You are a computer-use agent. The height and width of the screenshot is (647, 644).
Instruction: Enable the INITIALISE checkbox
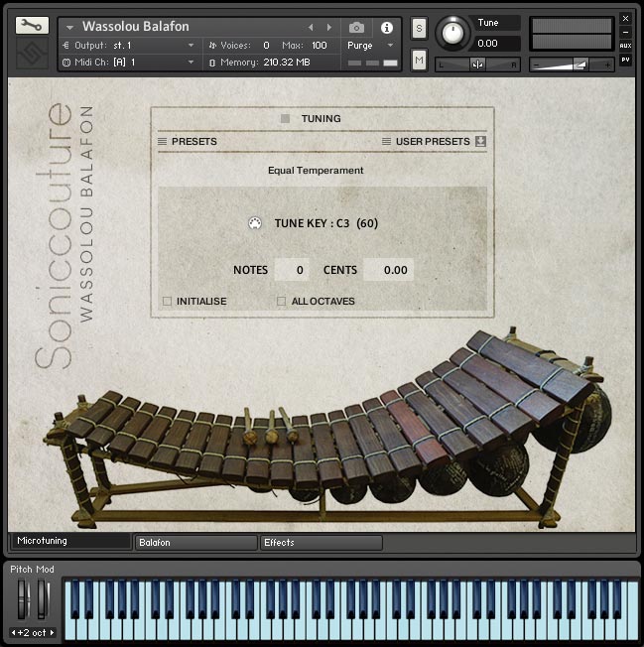tap(167, 302)
